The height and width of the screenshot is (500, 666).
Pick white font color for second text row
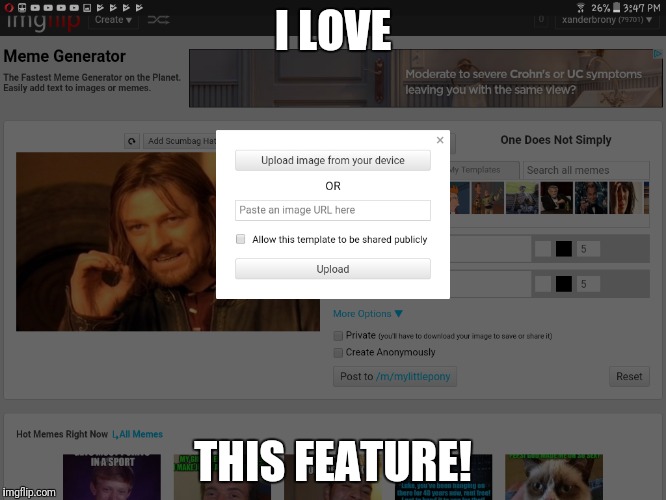click(x=543, y=284)
